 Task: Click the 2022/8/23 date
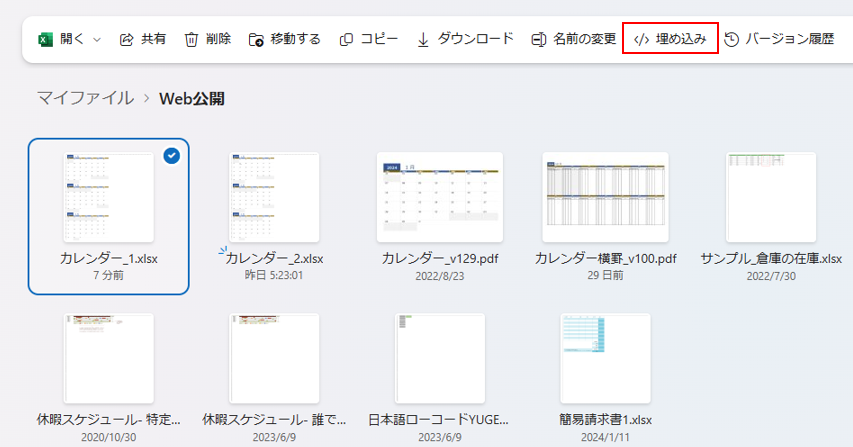[440, 276]
